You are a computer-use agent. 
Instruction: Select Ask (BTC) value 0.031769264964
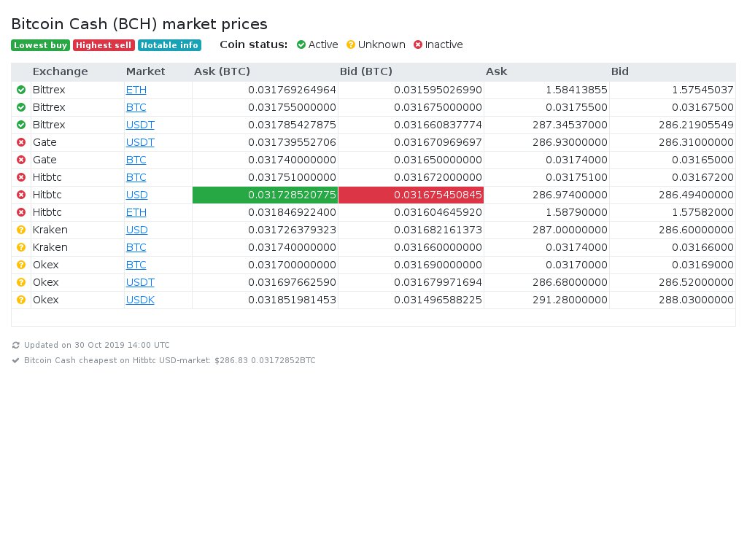(x=292, y=90)
